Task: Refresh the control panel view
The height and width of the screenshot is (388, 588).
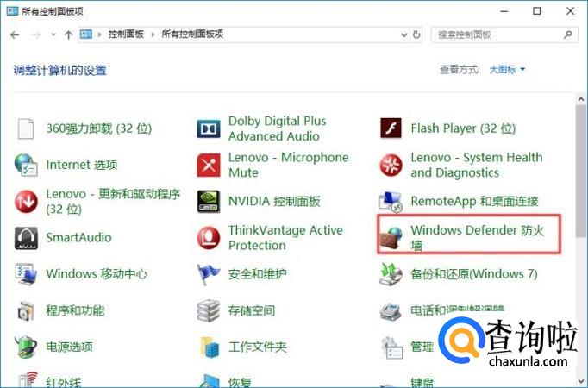Action: point(416,34)
